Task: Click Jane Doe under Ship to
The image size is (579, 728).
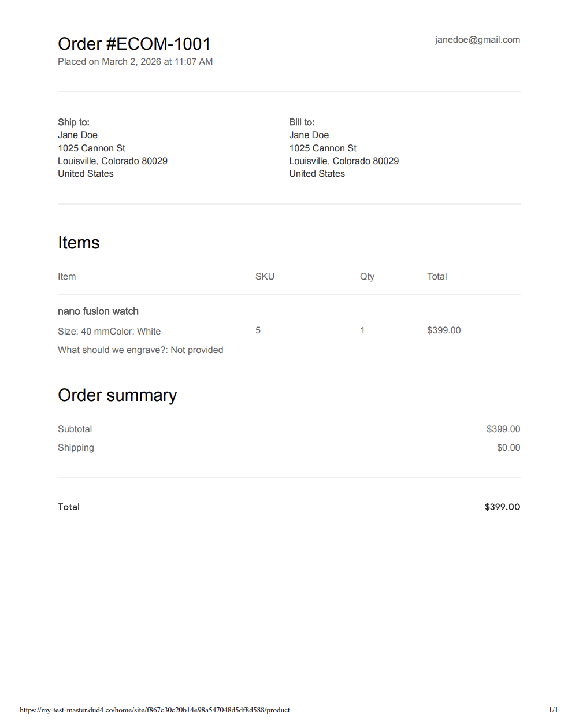Action: tap(77, 135)
